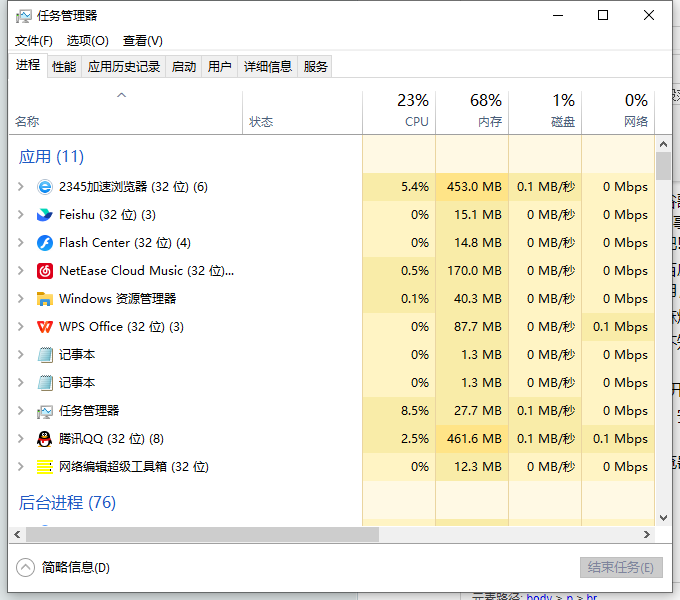
Task: Expand the Flash Center process group
Action: pos(20,243)
